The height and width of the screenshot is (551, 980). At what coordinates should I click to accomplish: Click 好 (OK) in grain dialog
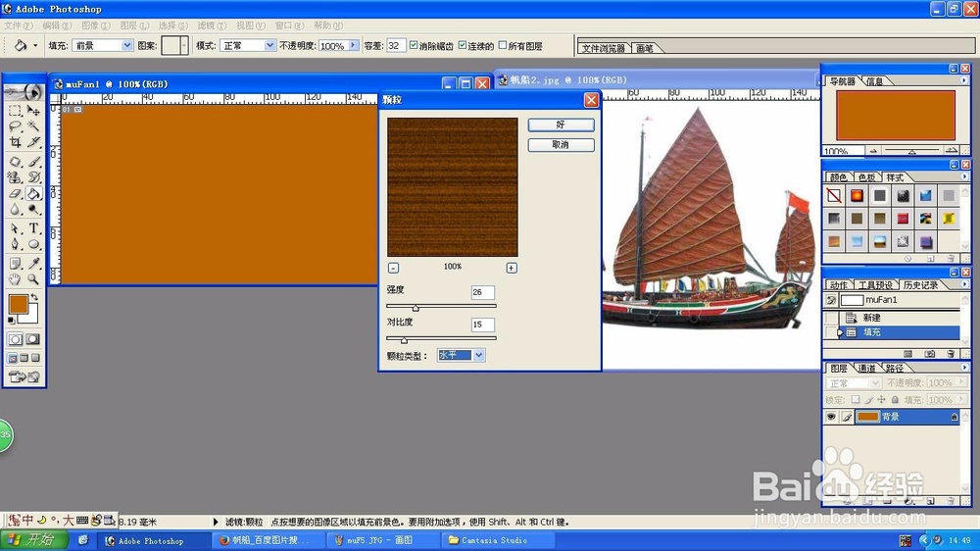(561, 125)
